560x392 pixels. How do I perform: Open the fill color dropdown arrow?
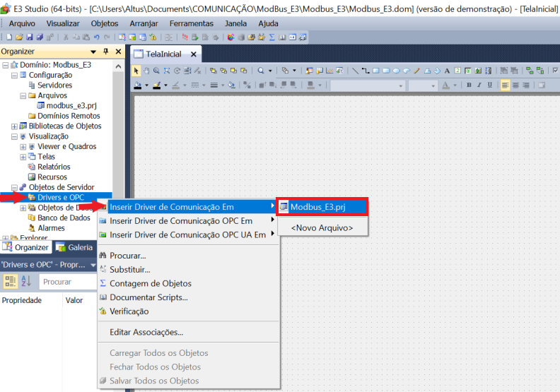146,85
